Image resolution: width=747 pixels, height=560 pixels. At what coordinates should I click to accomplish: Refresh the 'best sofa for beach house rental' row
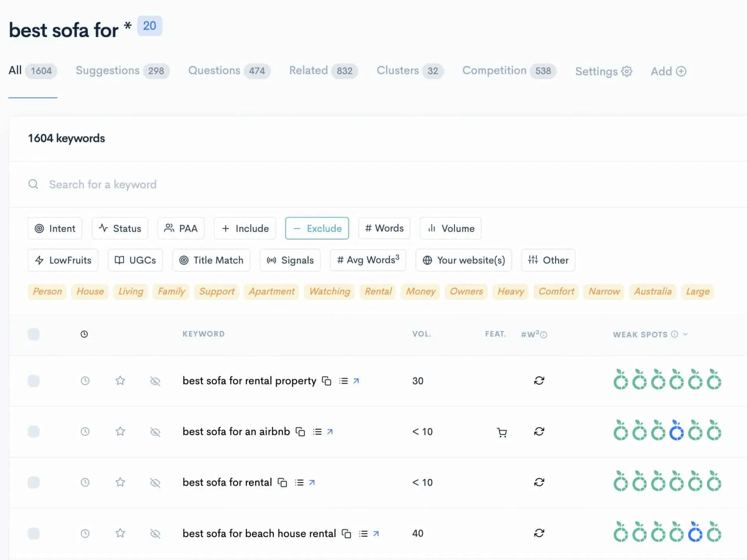click(539, 533)
